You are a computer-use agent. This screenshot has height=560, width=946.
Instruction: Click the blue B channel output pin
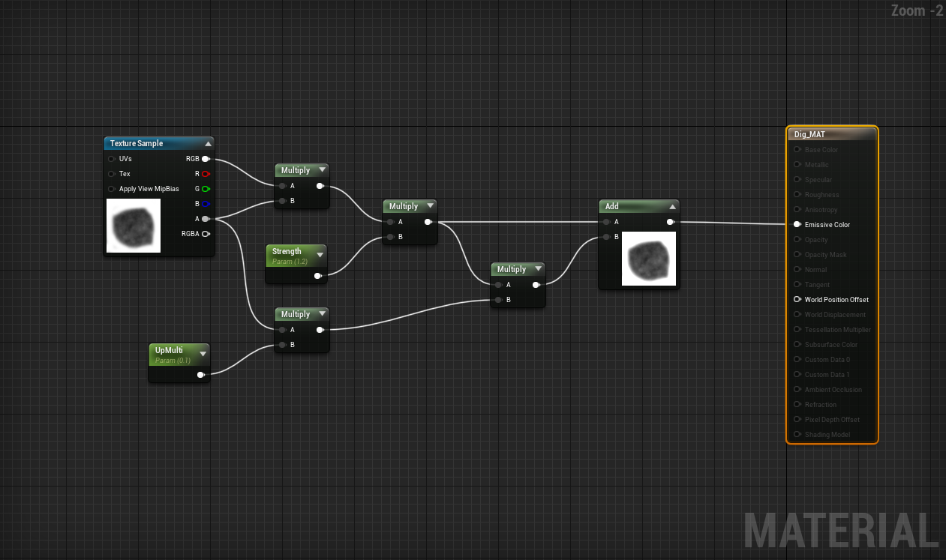click(x=206, y=204)
